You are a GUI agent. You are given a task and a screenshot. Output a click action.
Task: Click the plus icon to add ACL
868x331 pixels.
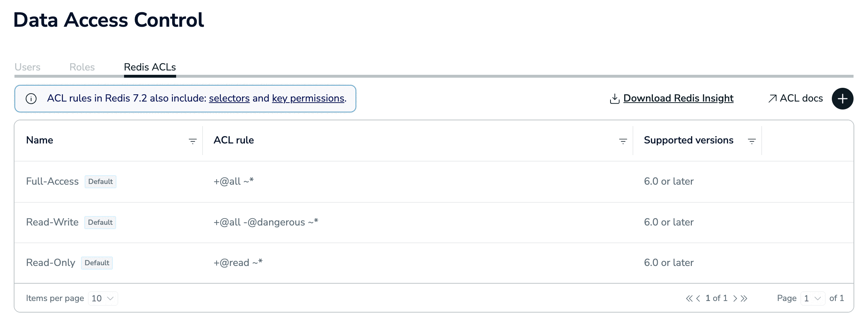pyautogui.click(x=842, y=99)
